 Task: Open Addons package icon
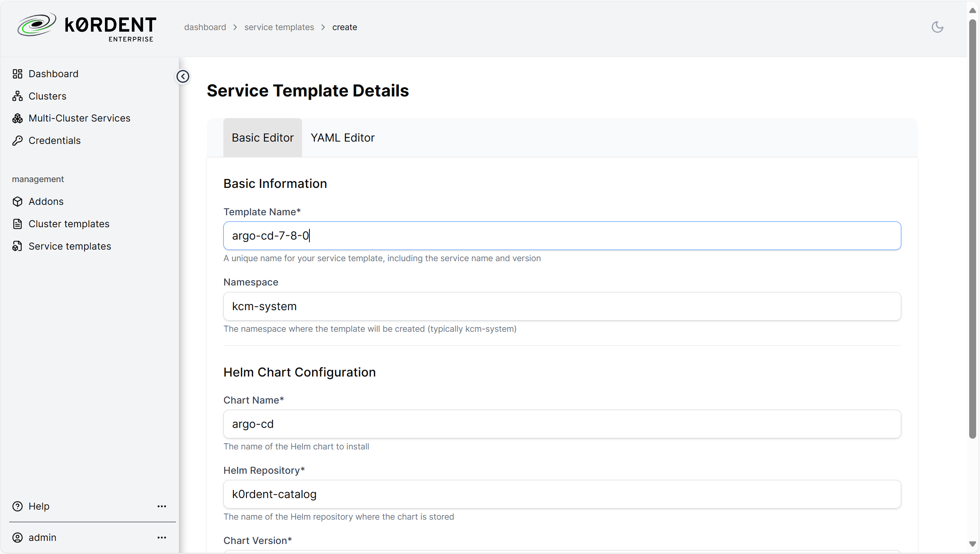(x=17, y=201)
